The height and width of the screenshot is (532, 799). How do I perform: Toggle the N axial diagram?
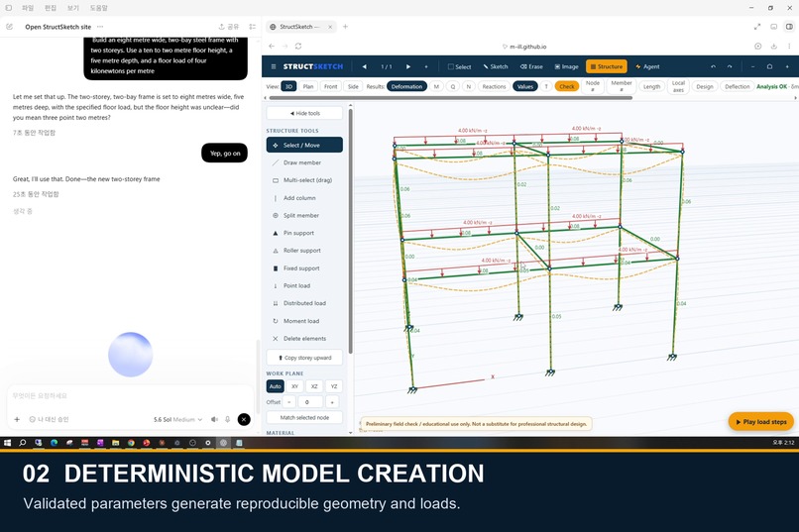(468, 86)
